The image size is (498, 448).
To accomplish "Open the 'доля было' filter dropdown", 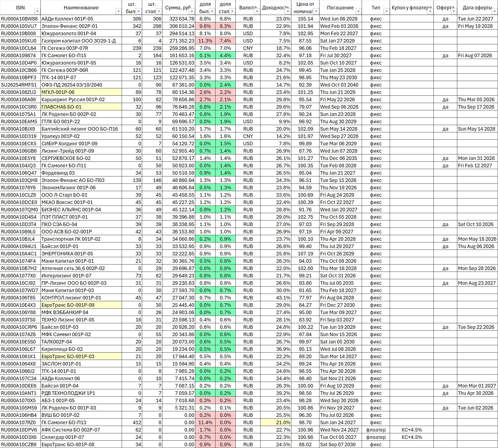I will click(x=212, y=11).
